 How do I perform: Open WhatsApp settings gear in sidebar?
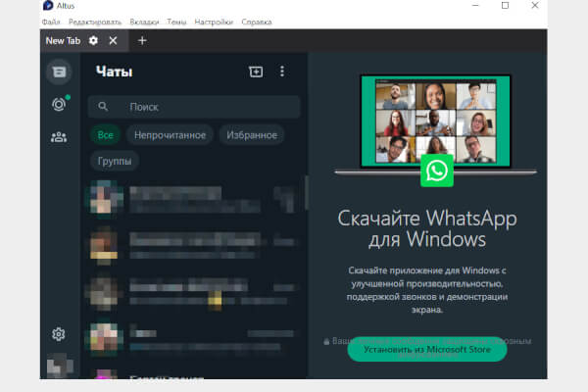pos(59,334)
